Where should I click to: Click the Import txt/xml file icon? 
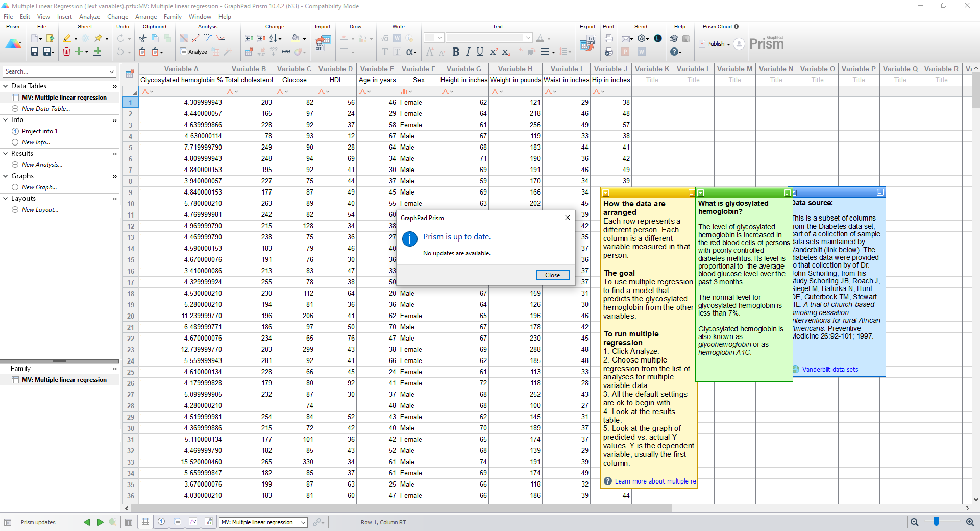(x=323, y=42)
